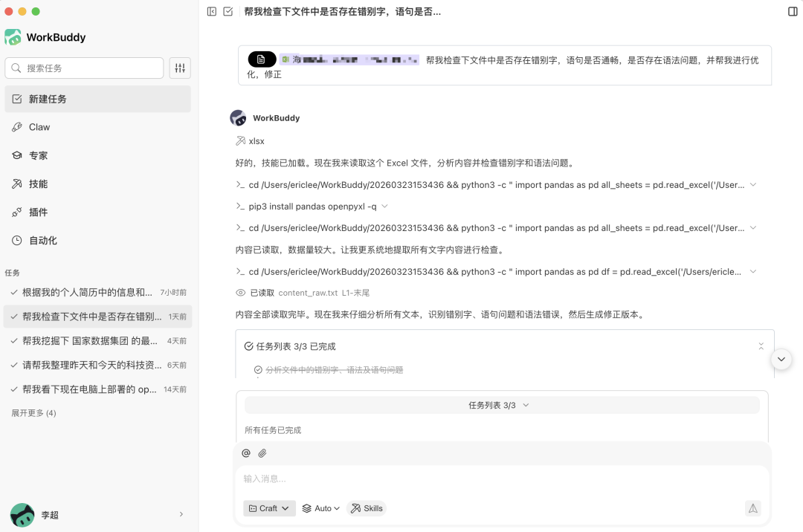Click the scroll-to-bottom round arrow button
This screenshot has height=532, width=803.
point(781,359)
